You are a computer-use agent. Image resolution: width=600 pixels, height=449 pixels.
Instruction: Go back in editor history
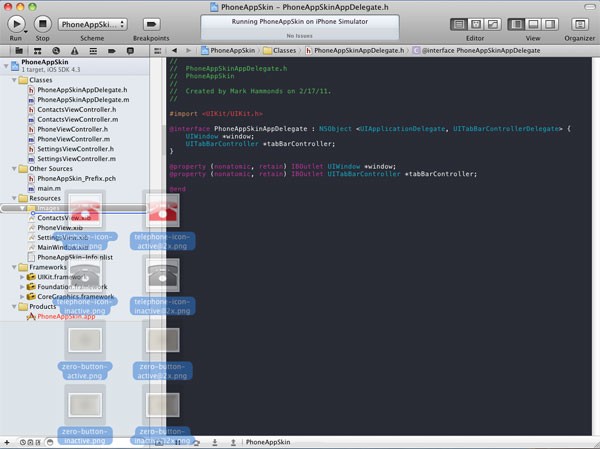(x=174, y=51)
